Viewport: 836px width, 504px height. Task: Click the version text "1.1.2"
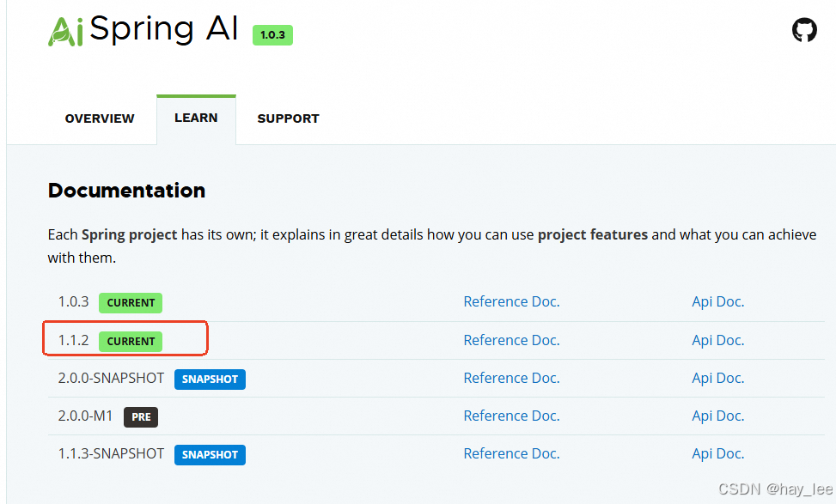click(x=74, y=340)
